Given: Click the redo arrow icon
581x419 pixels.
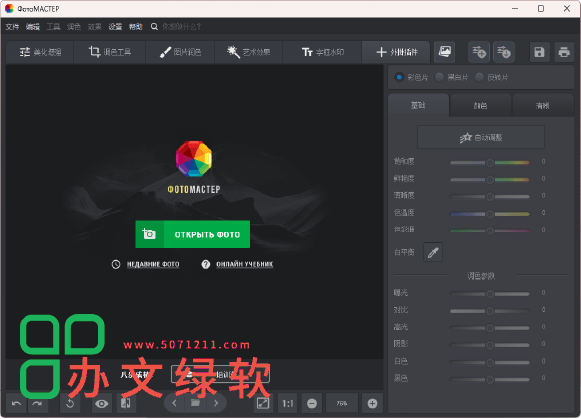Looking at the screenshot, I should (37, 403).
